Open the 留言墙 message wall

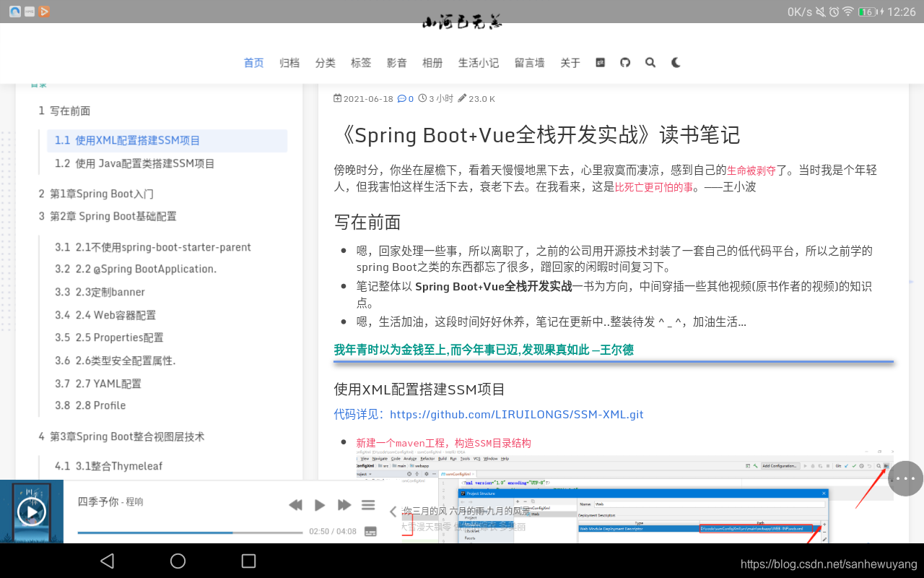[x=530, y=63]
